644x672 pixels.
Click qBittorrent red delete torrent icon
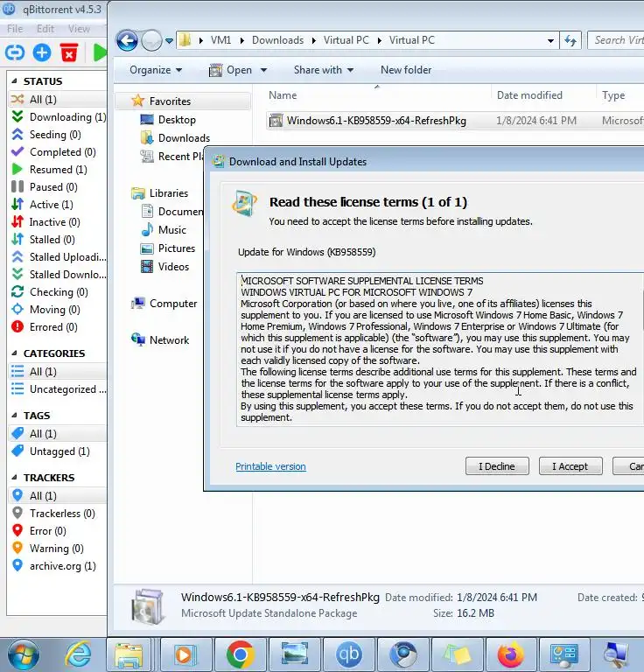click(69, 52)
